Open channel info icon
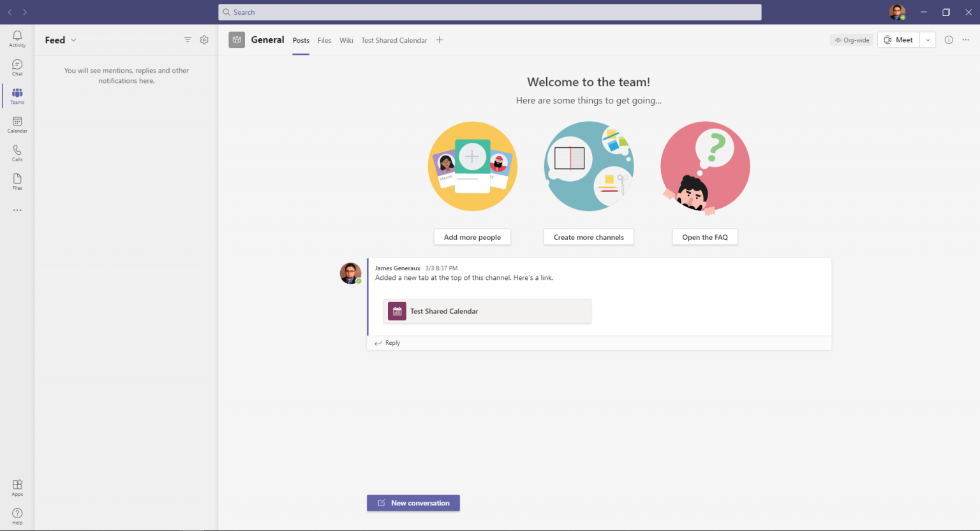 tap(949, 40)
